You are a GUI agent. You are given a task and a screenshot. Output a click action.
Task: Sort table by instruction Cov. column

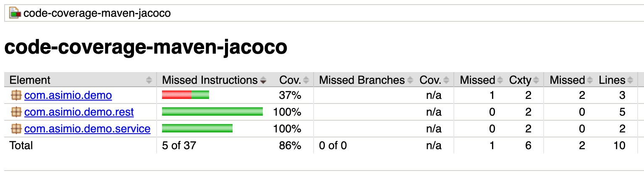290,80
